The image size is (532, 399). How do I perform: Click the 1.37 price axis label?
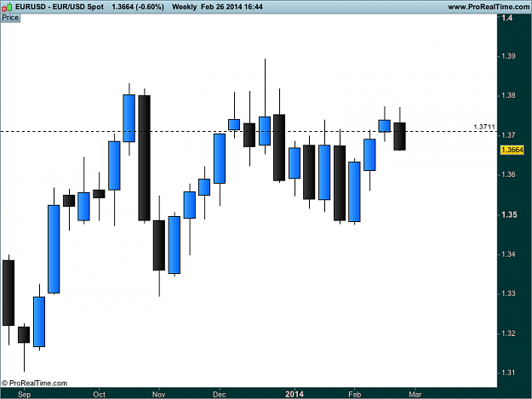(508, 135)
